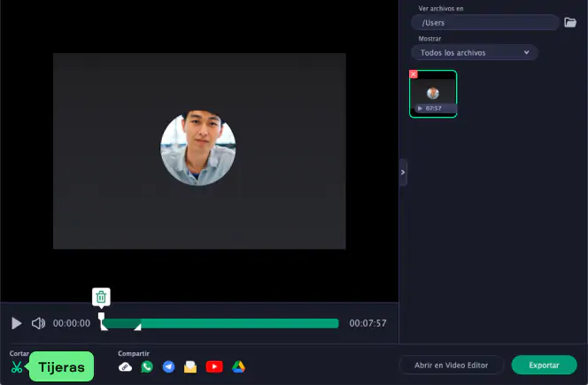Click the 00:00:00 current time text
The height and width of the screenshot is (385, 588).
click(x=72, y=323)
